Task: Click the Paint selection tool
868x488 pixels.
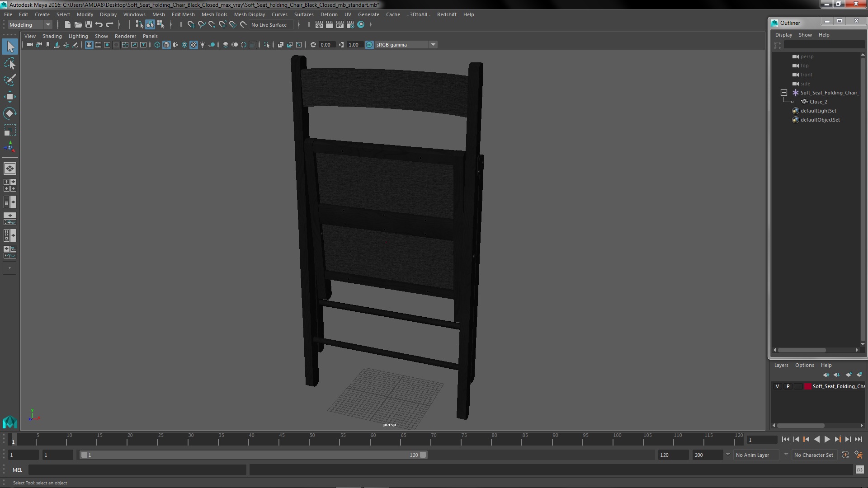Action: 9,80
